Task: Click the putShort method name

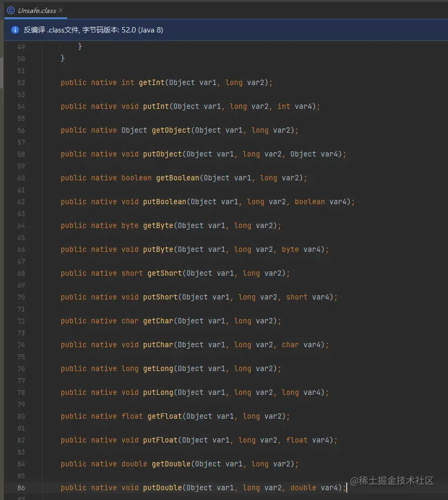Action: (x=160, y=297)
